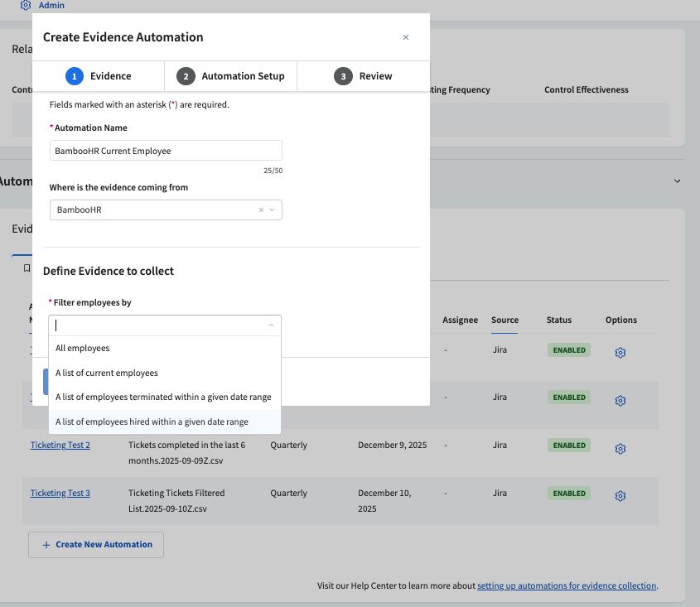
Task: Expand the BambooHR source dropdown arrow
Action: (272, 210)
